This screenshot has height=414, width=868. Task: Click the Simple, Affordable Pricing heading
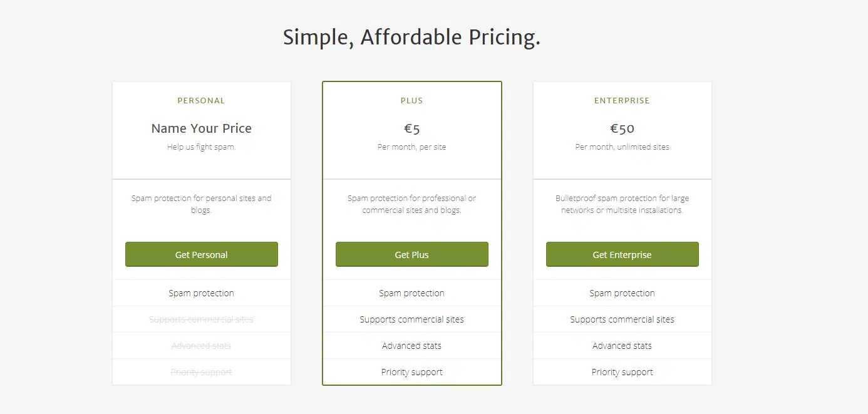click(411, 38)
